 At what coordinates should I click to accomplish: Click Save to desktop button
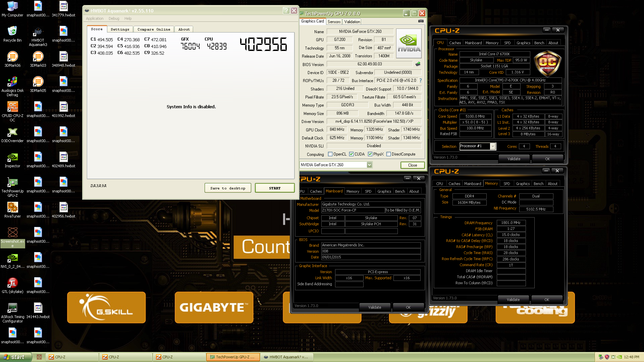[x=228, y=188]
